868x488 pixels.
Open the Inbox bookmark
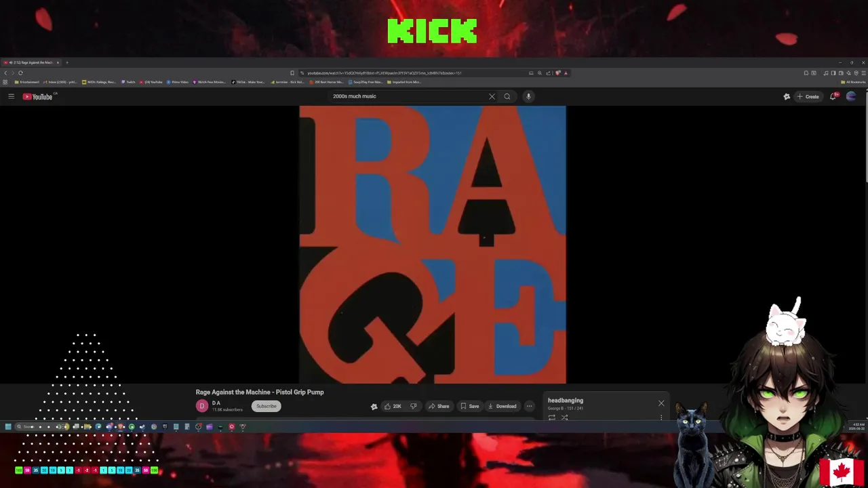[61, 82]
